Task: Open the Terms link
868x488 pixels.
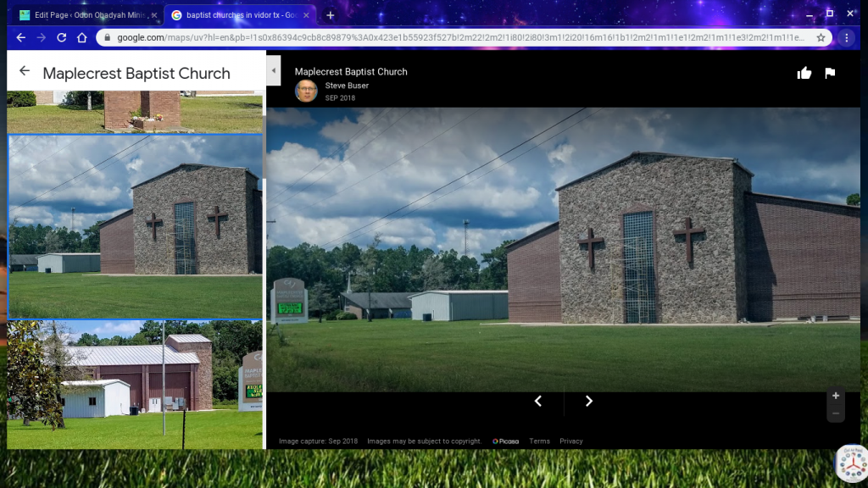Action: 539,441
